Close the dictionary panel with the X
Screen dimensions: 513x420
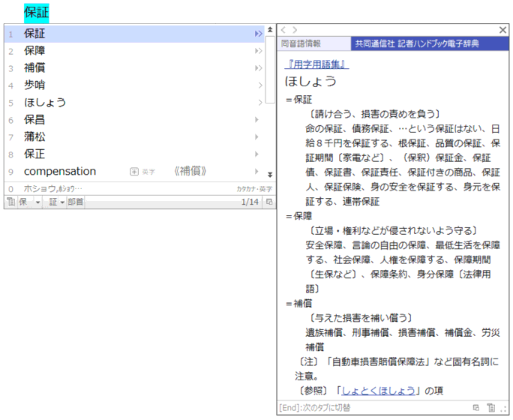[x=502, y=30]
